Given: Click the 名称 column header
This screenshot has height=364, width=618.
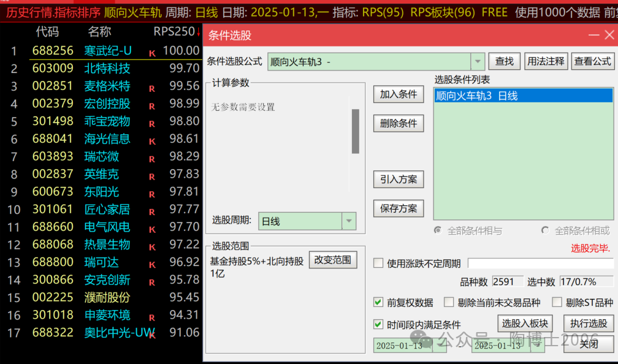Looking at the screenshot, I should tap(99, 31).
